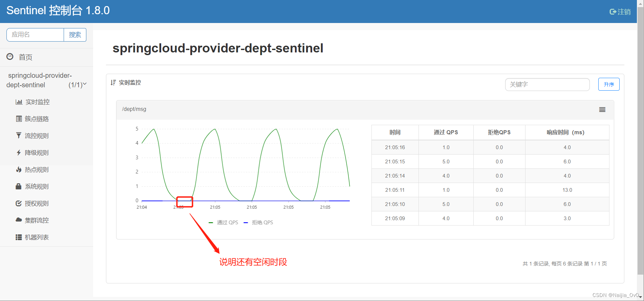Click the flame icon beside 热点规则
644x301 pixels.
[x=19, y=169]
